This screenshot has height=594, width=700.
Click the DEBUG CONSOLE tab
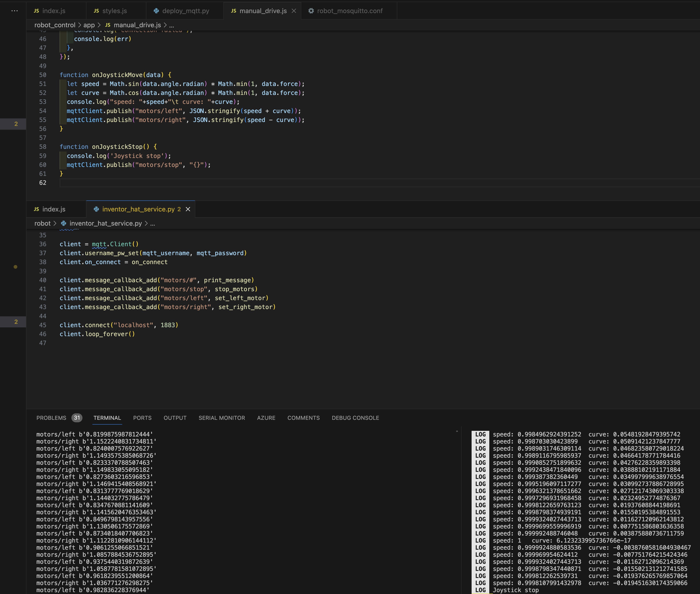354,418
